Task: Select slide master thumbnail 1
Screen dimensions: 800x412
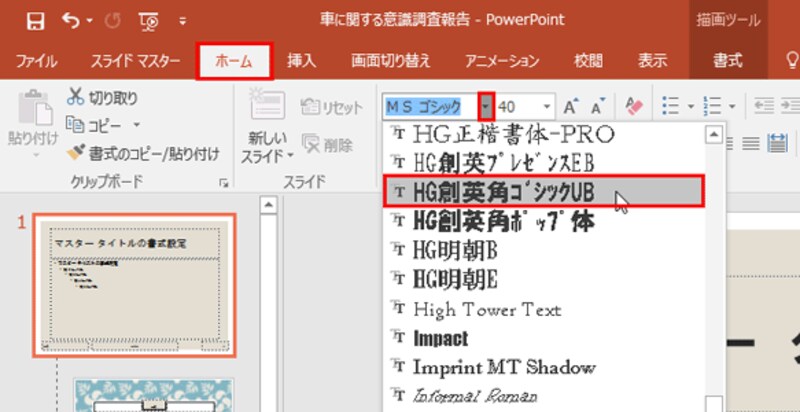Action: (x=135, y=286)
